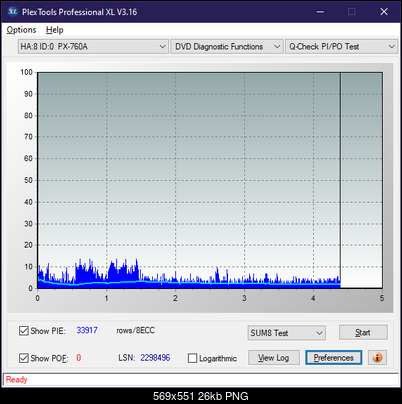Open the DVD Diagnostic Functions dropdown
The height and width of the screenshot is (404, 402).
click(x=227, y=47)
